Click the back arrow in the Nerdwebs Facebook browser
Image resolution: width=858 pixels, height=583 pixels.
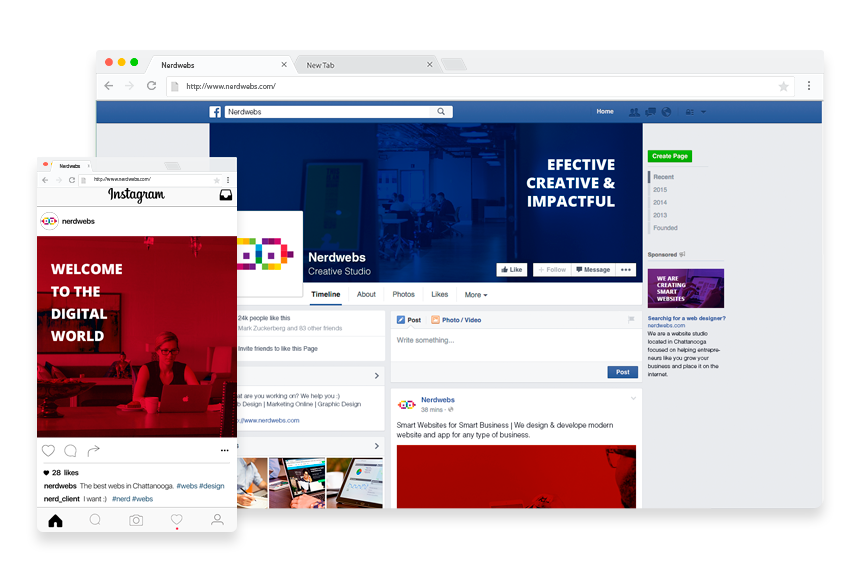(109, 86)
